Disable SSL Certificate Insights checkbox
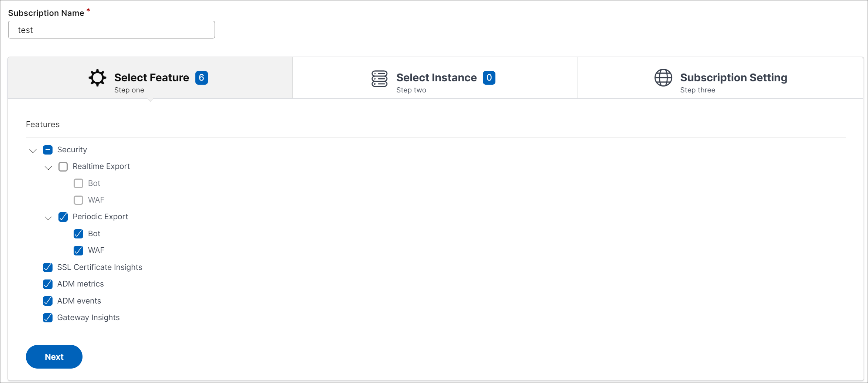The height and width of the screenshot is (383, 868). [48, 267]
